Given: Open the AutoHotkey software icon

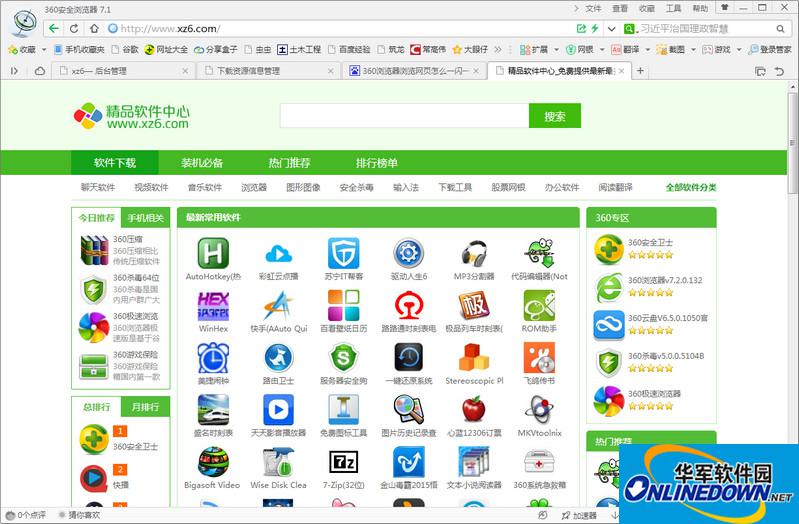Looking at the screenshot, I should 213,253.
